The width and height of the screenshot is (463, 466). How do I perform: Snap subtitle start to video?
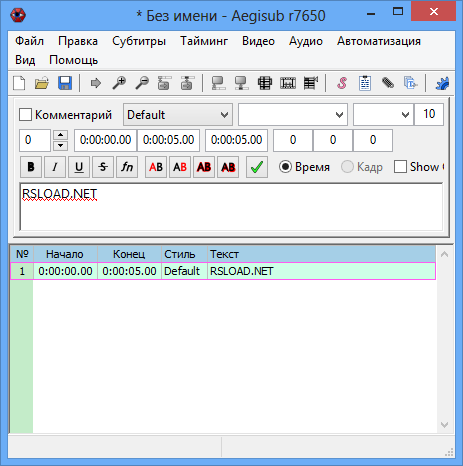pyautogui.click(x=219, y=83)
